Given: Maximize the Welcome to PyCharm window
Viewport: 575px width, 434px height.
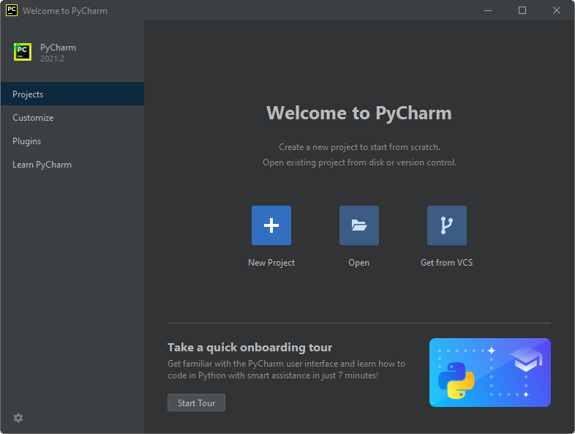Looking at the screenshot, I should pos(522,10).
